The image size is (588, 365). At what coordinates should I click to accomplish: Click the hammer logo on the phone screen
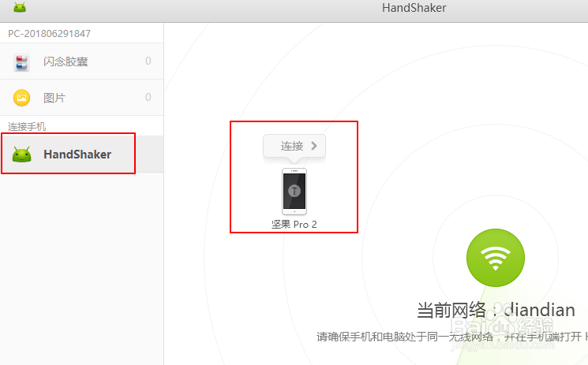294,191
